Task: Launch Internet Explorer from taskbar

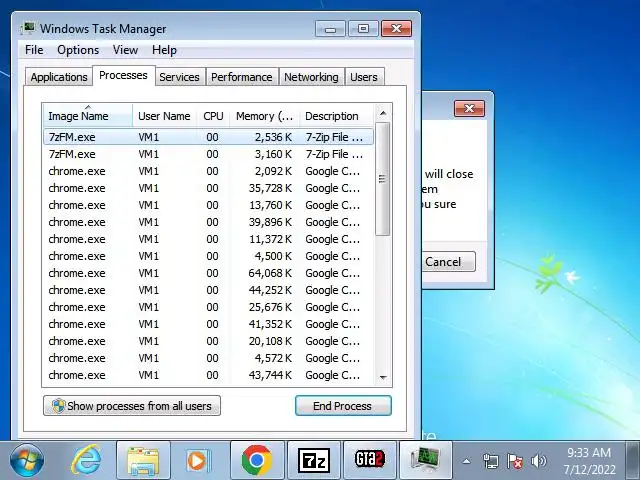Action: [x=86, y=460]
